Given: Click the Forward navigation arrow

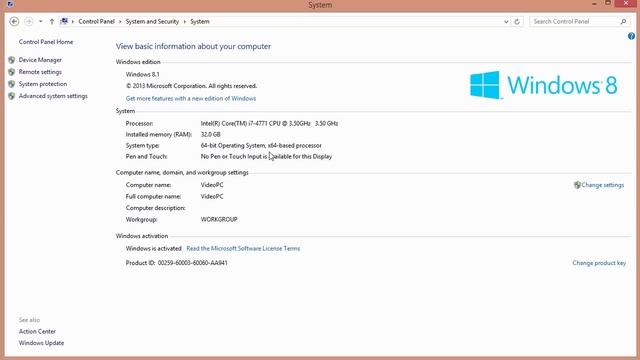Looking at the screenshot, I should [x=29, y=21].
